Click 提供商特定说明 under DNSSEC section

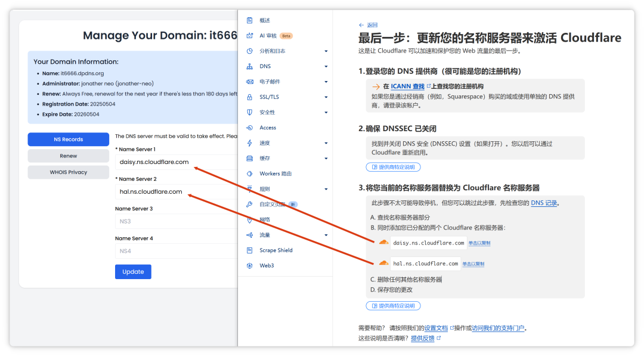pos(393,167)
